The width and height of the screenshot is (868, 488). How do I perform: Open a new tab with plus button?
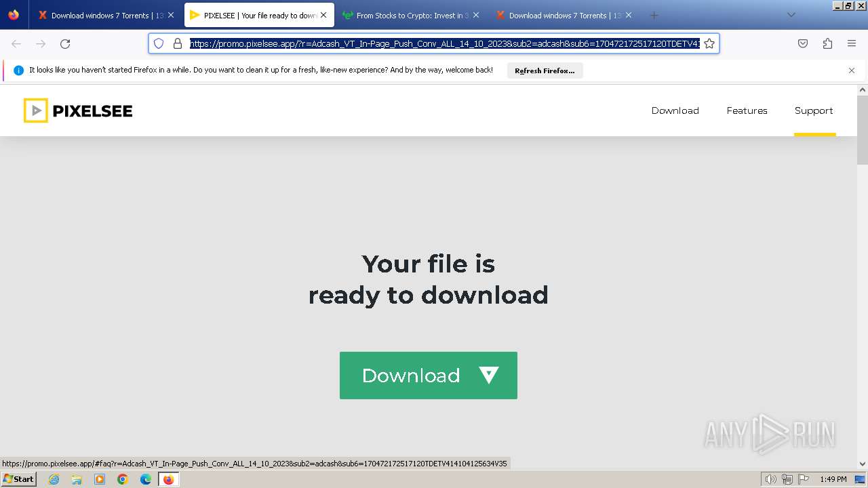click(x=654, y=15)
